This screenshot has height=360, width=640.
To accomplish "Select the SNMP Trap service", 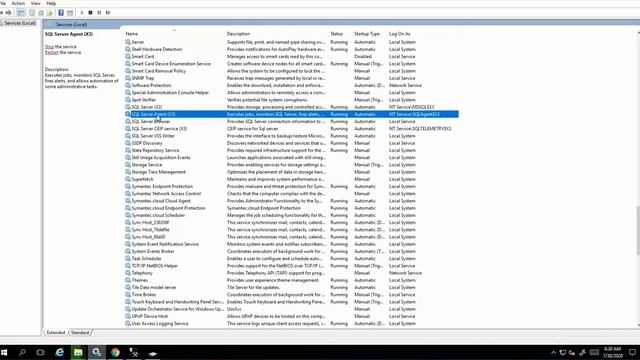I will [x=292, y=78].
